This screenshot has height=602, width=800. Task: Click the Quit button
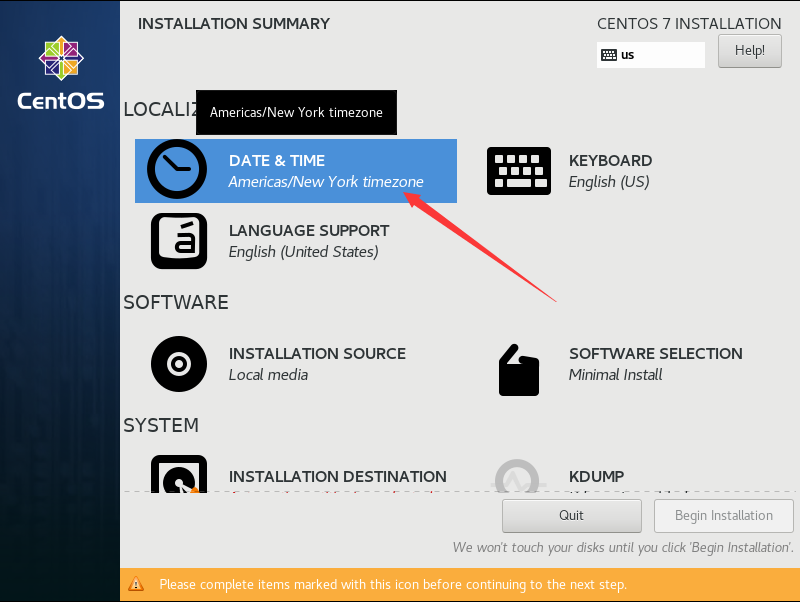pos(571,516)
